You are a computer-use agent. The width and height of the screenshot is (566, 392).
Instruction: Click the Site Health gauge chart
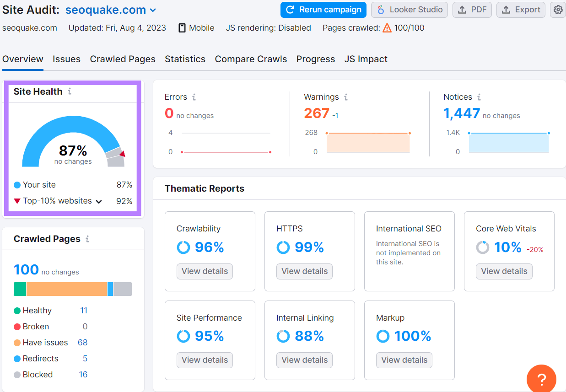73,141
